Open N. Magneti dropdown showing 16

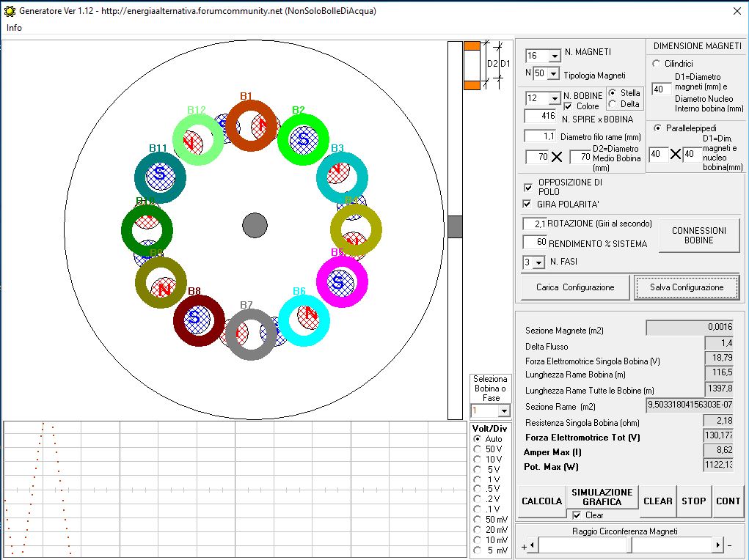pyautogui.click(x=555, y=56)
